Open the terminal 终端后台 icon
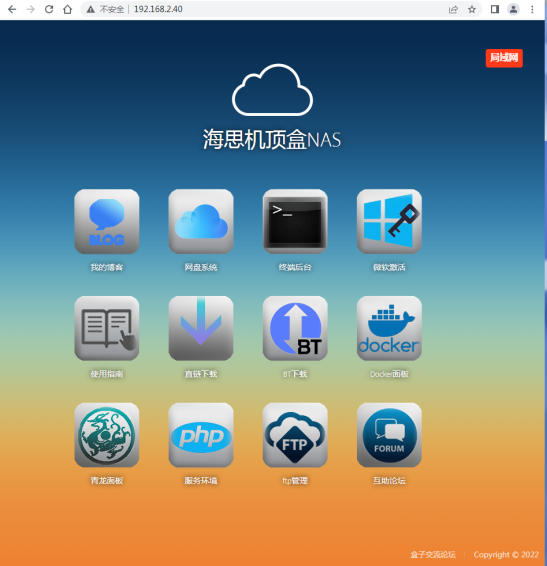 pos(295,221)
